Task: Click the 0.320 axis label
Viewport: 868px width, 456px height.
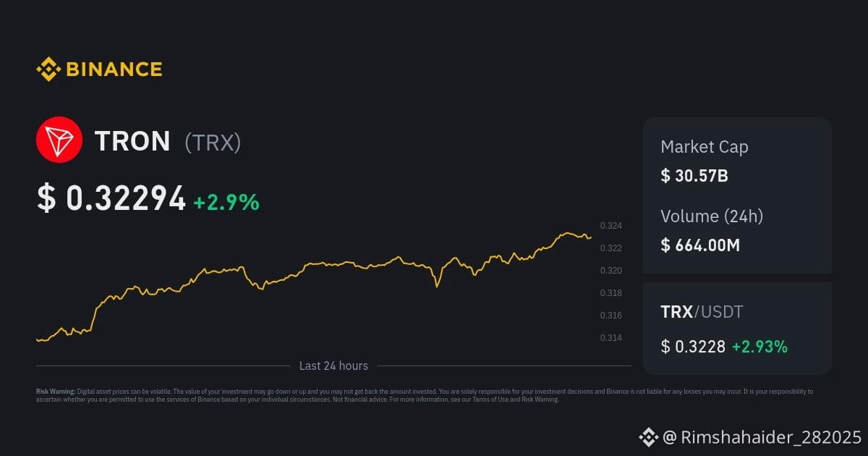Action: pos(611,271)
